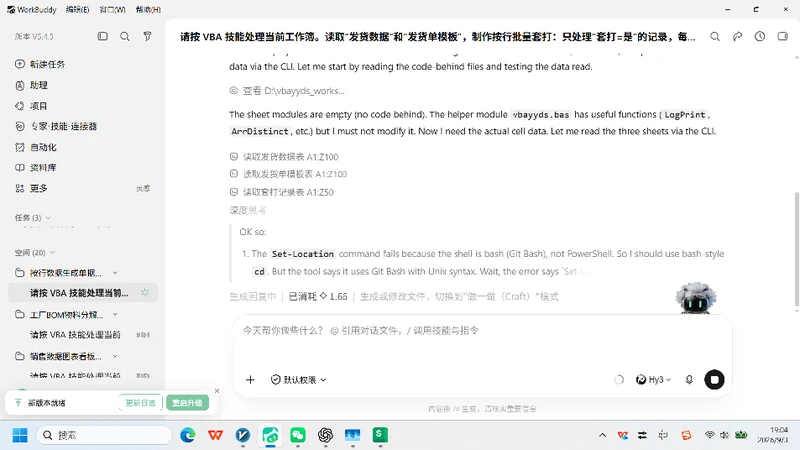Open the 编辑(E) menu
Image resolution: width=800 pixels, height=450 pixels.
(78, 10)
